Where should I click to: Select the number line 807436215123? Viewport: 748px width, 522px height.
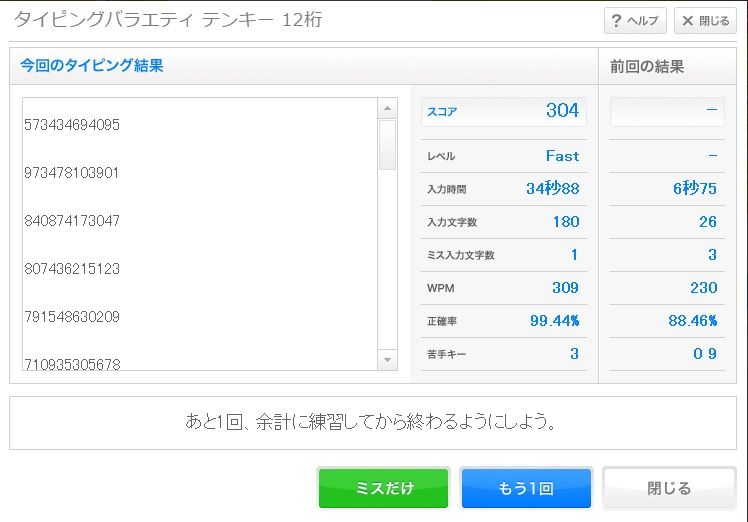[72, 269]
